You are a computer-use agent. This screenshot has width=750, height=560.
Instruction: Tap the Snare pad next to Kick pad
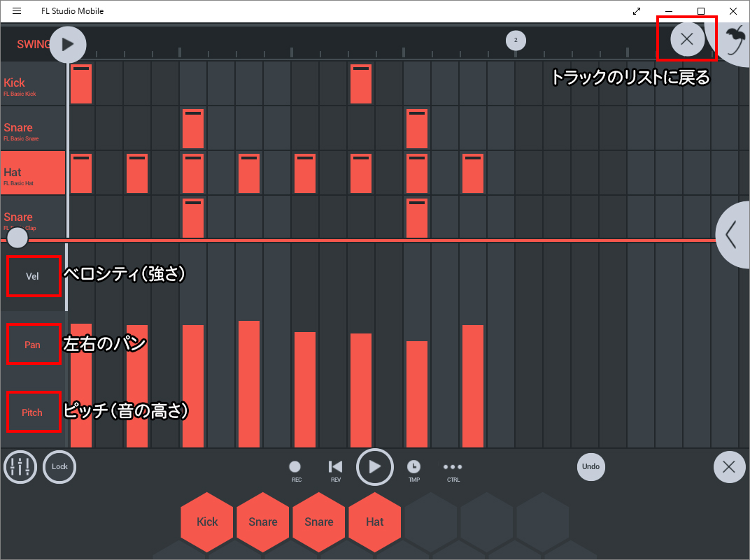point(263,522)
